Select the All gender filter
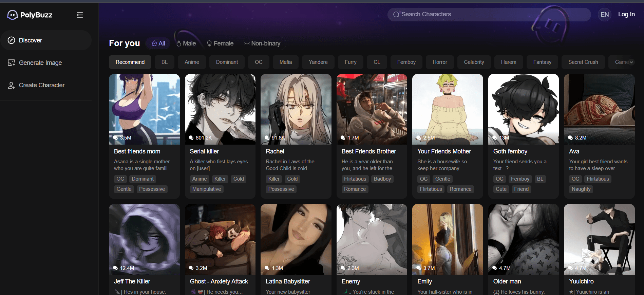Viewport: 644px width, 295px height. click(158, 43)
